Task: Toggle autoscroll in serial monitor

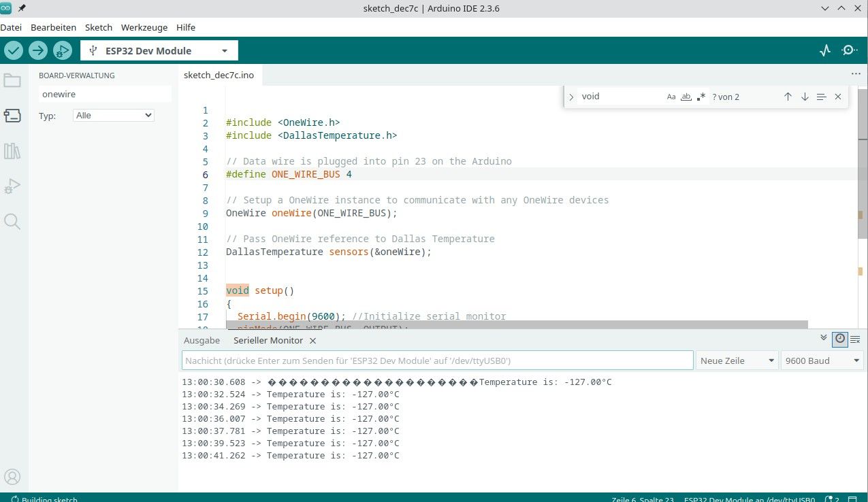Action: 824,338
